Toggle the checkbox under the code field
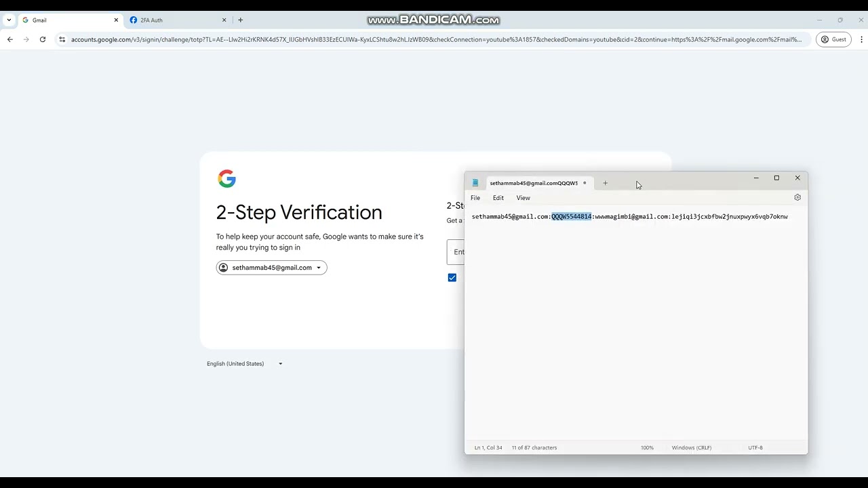The image size is (868, 488). (x=452, y=277)
